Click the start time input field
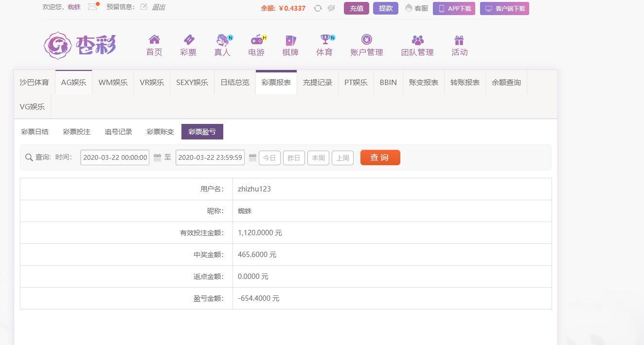 tap(115, 157)
